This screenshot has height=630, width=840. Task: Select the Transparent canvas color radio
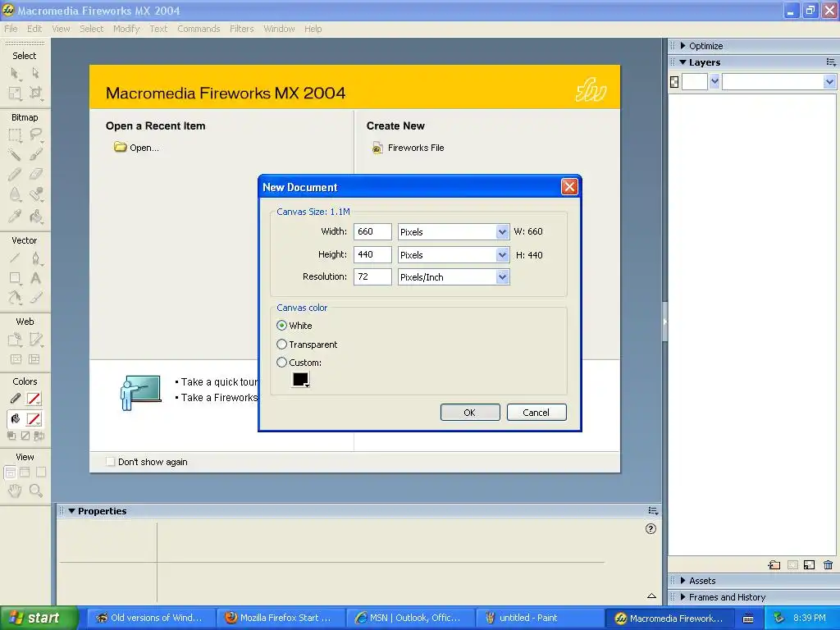tap(281, 345)
